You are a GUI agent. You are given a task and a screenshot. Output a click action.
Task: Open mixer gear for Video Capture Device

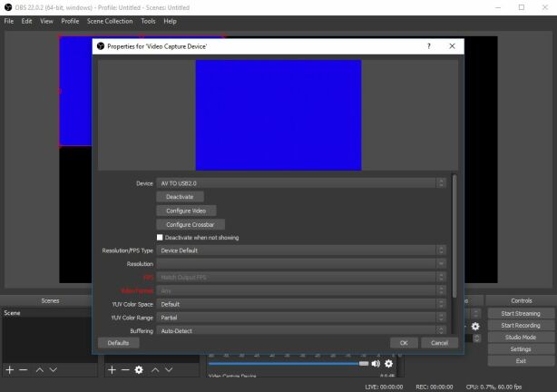click(x=389, y=364)
